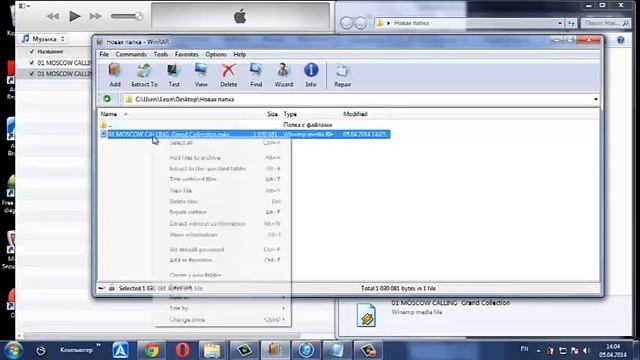The height and width of the screenshot is (360, 640).
Task: Click the Modified column header
Action: click(x=355, y=114)
